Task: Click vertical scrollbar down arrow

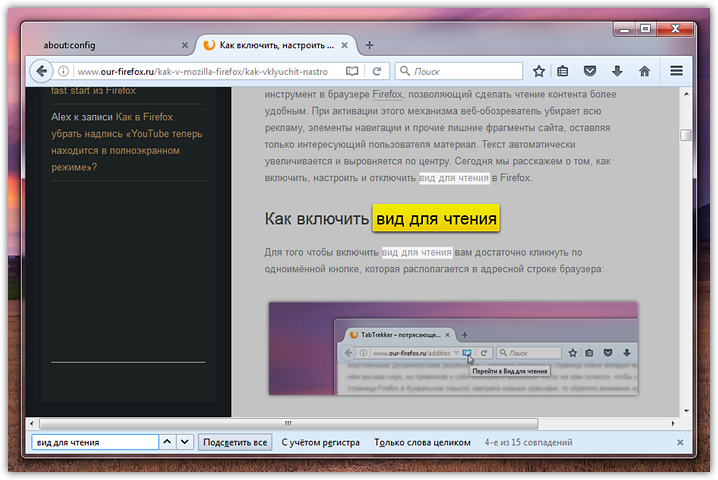Action: pos(686,411)
